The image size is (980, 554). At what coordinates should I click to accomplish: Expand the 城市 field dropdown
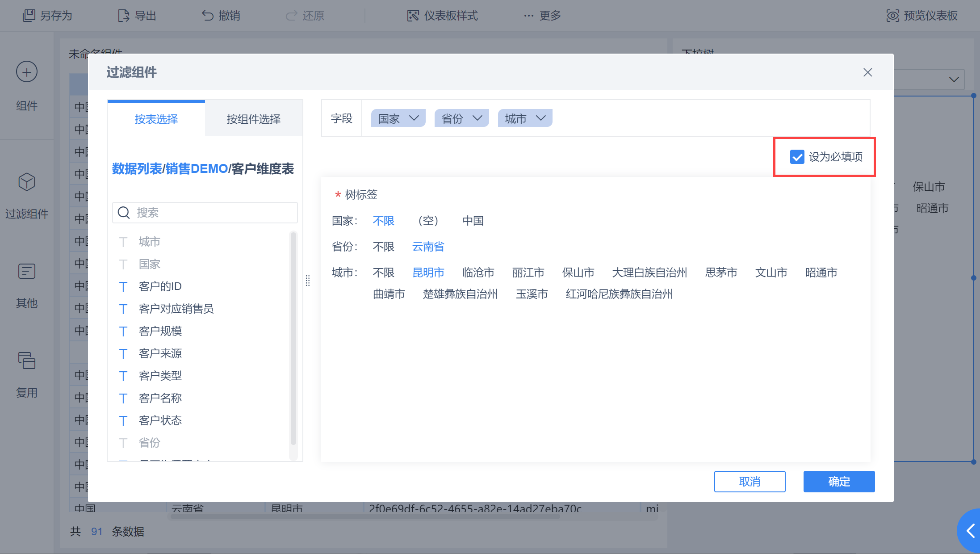point(540,118)
